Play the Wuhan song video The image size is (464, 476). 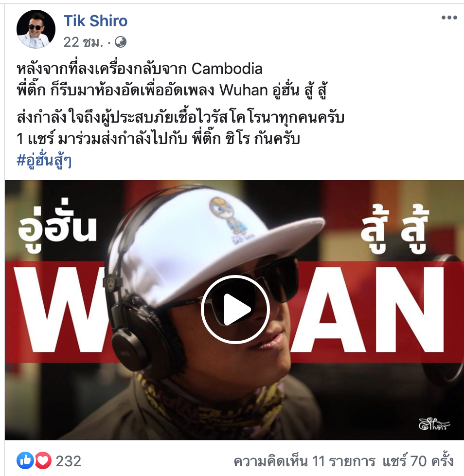(x=235, y=310)
